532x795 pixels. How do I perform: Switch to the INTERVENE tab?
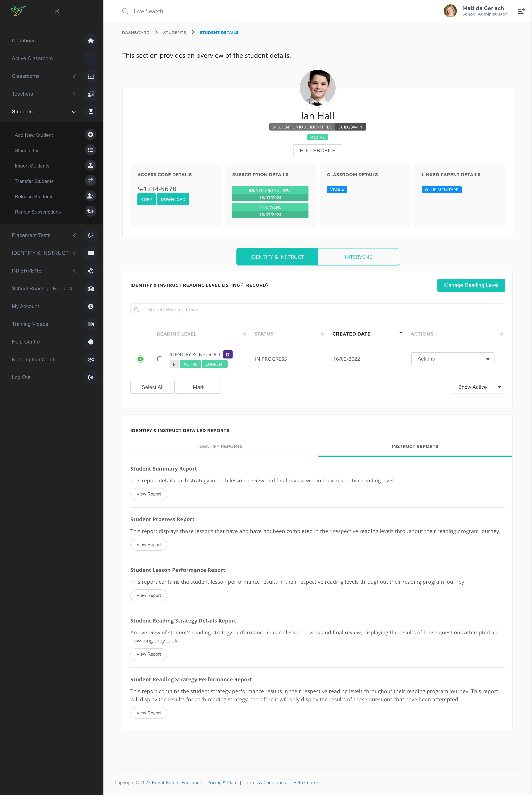358,257
